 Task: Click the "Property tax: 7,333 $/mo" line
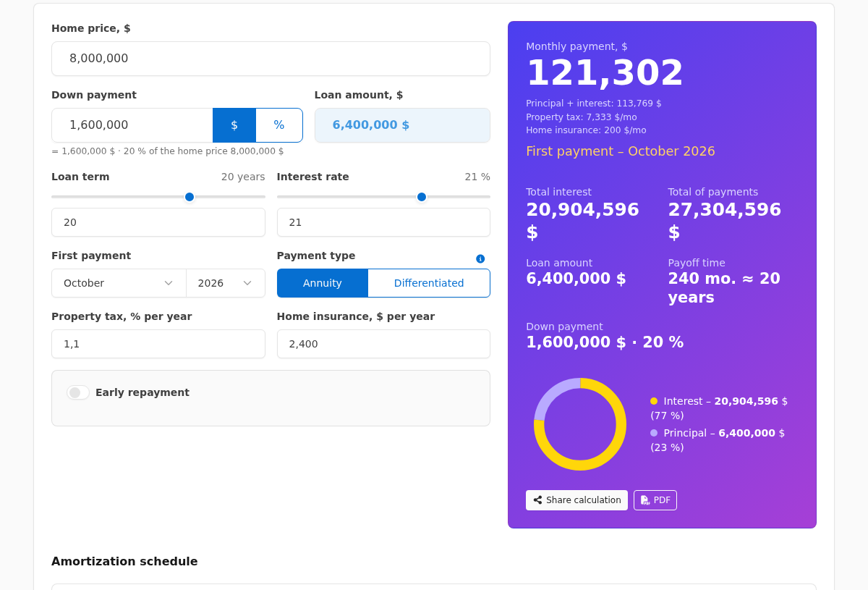(x=582, y=117)
